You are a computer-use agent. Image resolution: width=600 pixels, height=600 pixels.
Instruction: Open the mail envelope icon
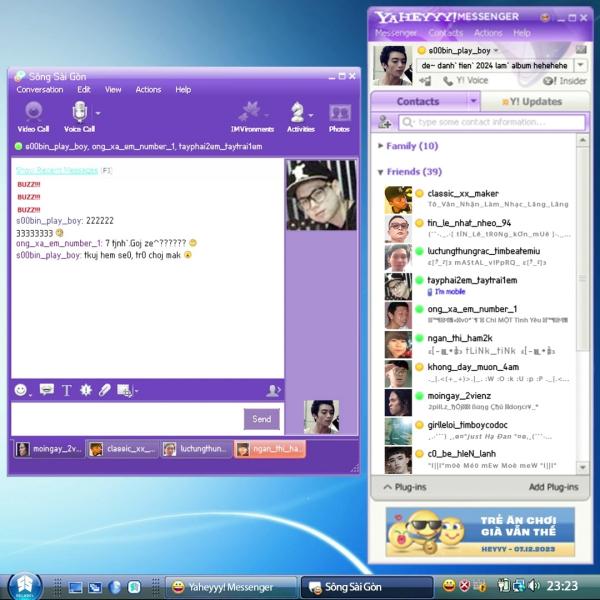pyautogui.click(x=581, y=49)
